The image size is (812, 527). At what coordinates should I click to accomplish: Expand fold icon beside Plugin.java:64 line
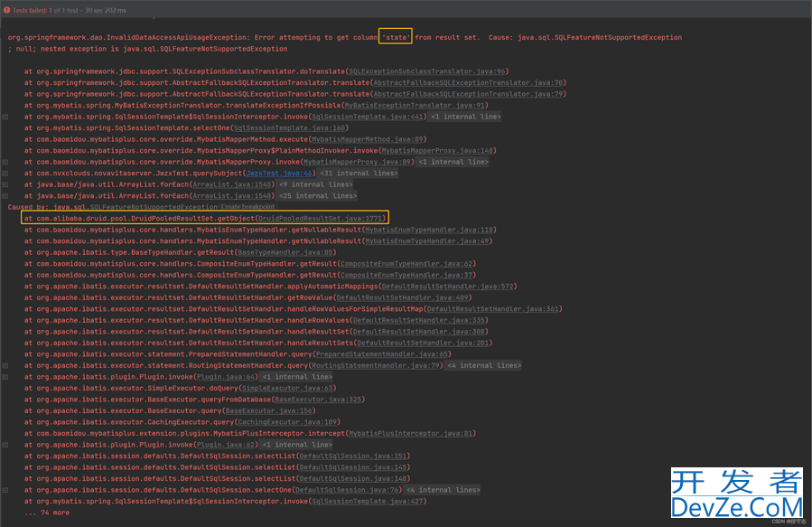(5, 377)
